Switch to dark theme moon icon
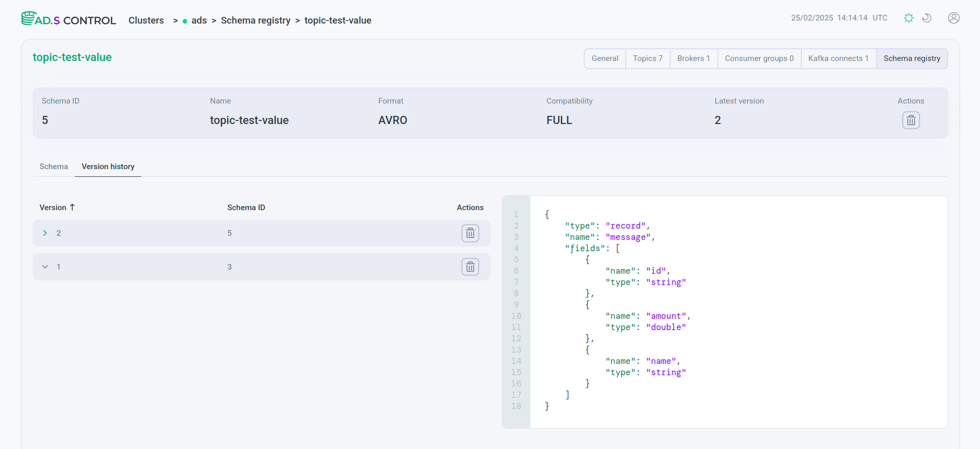This screenshot has height=449, width=980. click(x=926, y=18)
